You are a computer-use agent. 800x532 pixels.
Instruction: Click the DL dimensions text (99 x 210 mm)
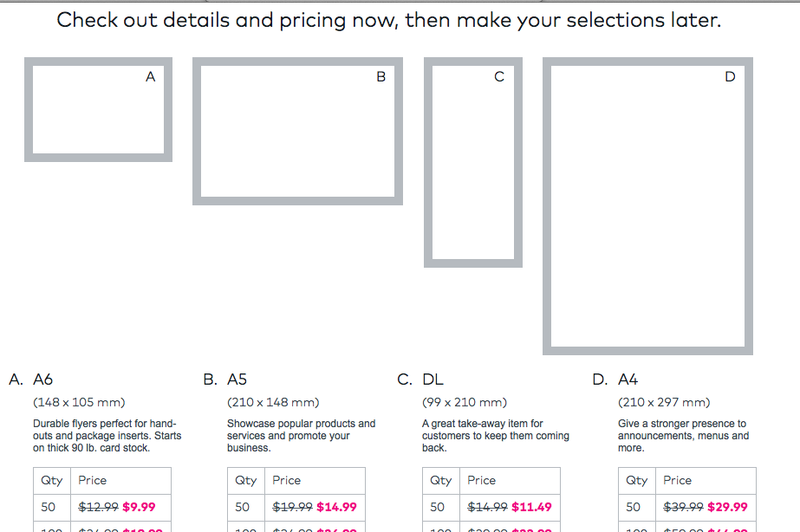[465, 403]
